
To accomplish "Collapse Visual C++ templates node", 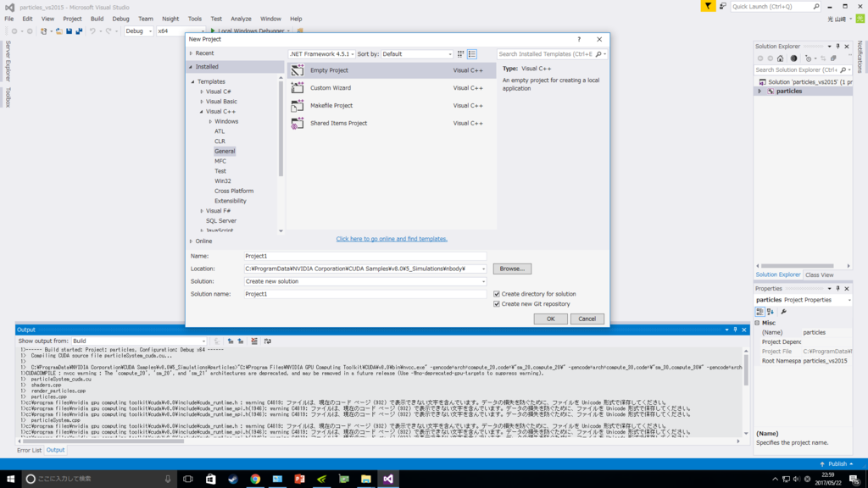I will (x=202, y=112).
